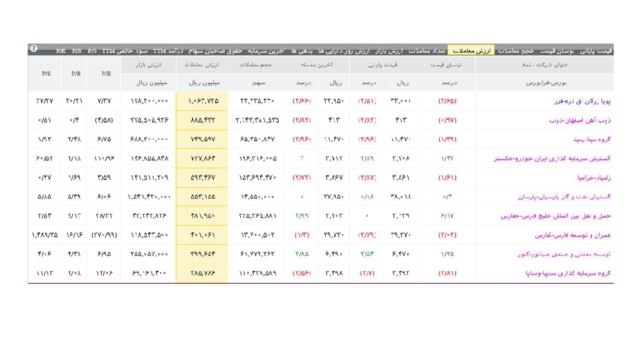Open the سود خالص TTM tab
The image size is (644, 363).
pos(124,50)
